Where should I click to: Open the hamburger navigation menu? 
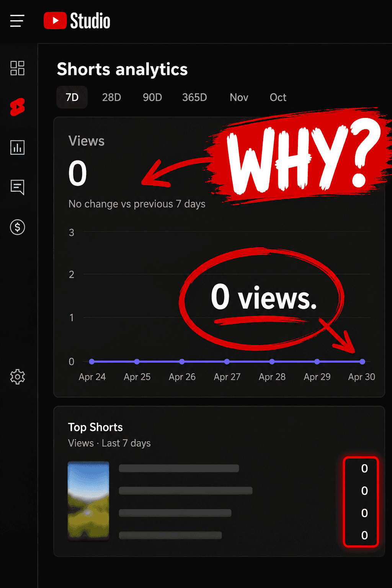(x=17, y=21)
